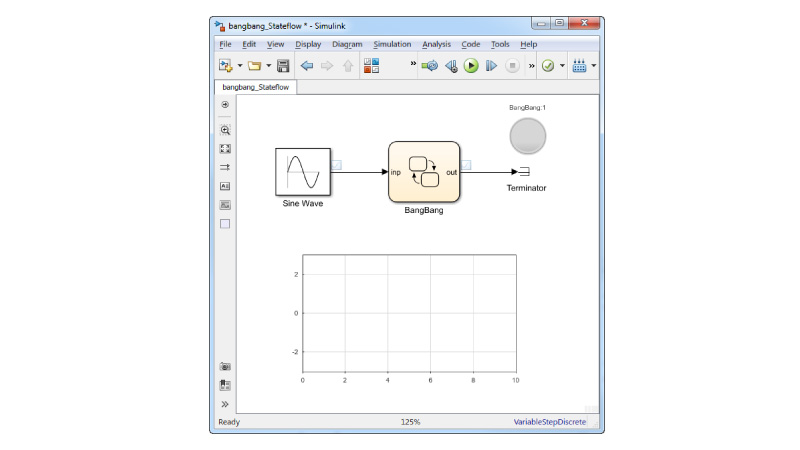
Task: Expand the Open folder dropdown arrow
Action: [268, 67]
